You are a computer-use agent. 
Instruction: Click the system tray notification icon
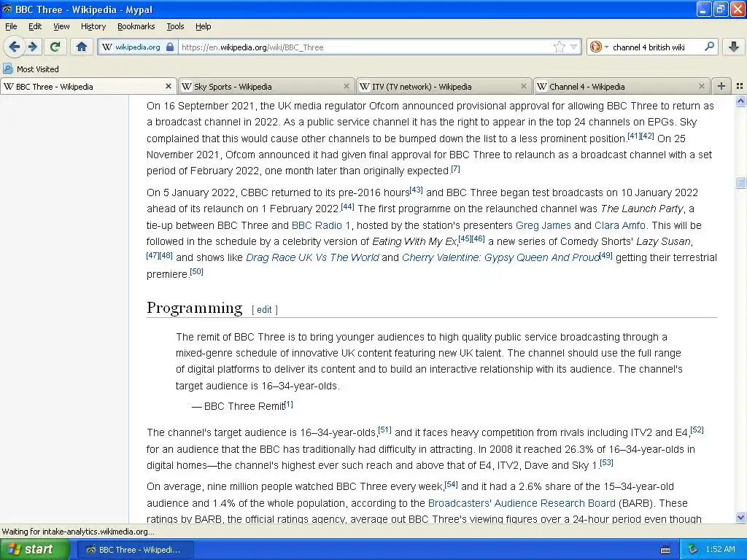coord(693,550)
